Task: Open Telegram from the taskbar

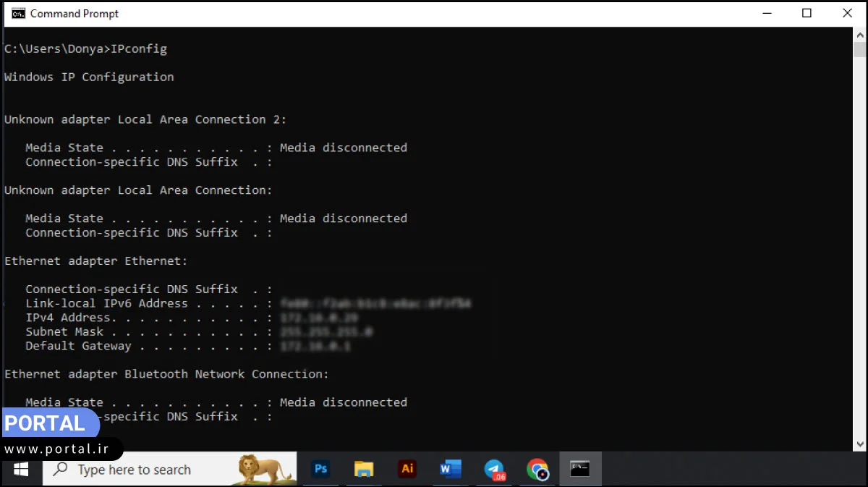Action: click(x=494, y=469)
